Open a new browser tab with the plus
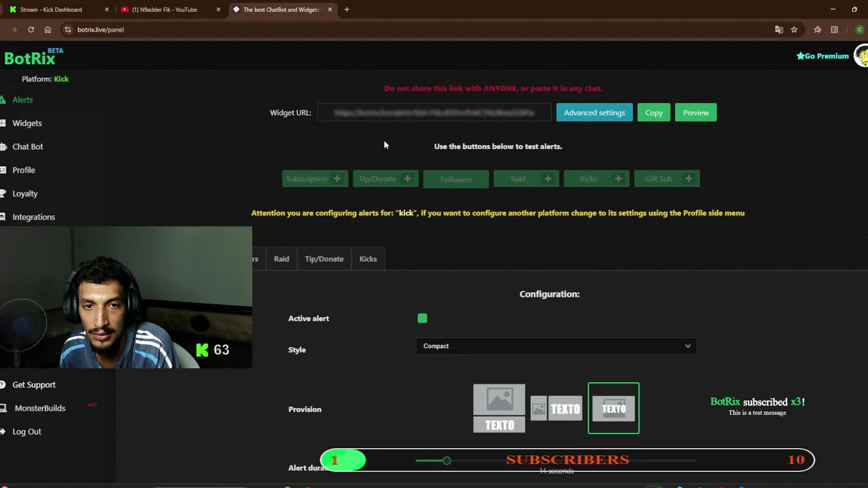 pos(347,9)
